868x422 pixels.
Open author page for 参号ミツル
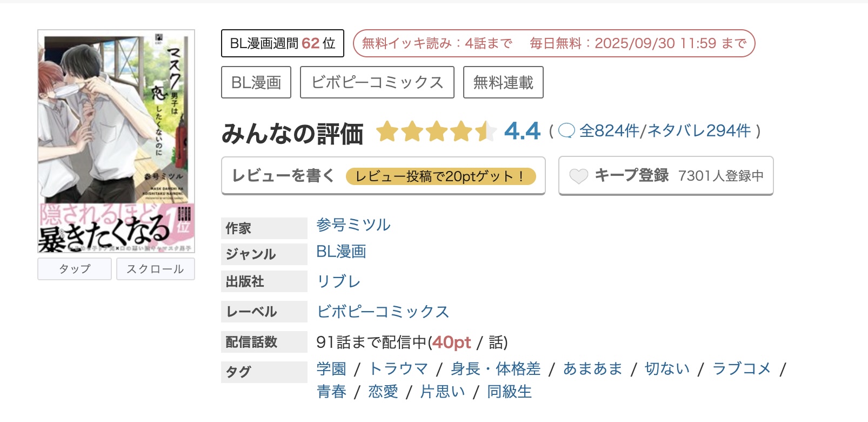pos(352,225)
